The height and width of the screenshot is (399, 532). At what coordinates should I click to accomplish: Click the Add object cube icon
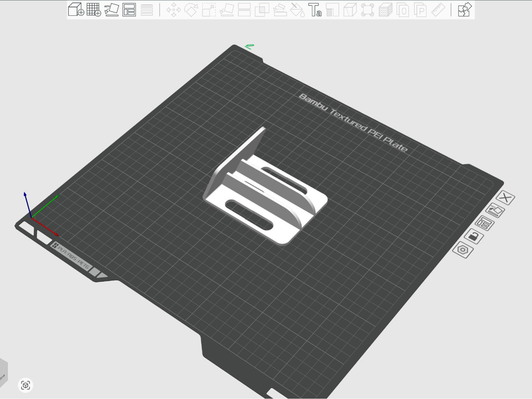(76, 10)
